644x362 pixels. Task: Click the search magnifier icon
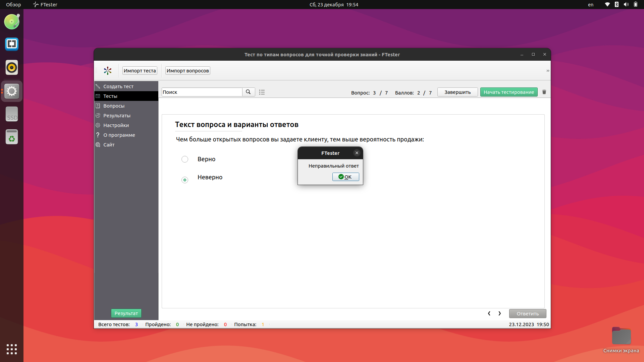click(x=248, y=92)
